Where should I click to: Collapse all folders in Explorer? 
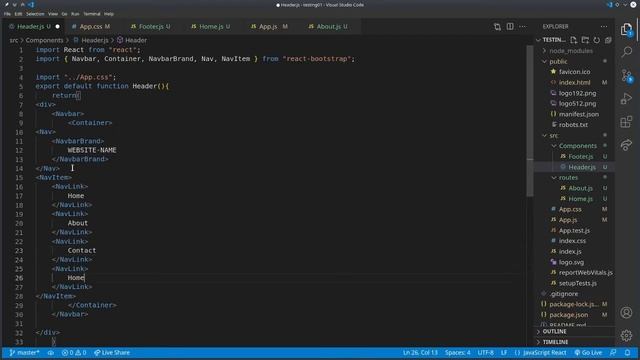608,40
